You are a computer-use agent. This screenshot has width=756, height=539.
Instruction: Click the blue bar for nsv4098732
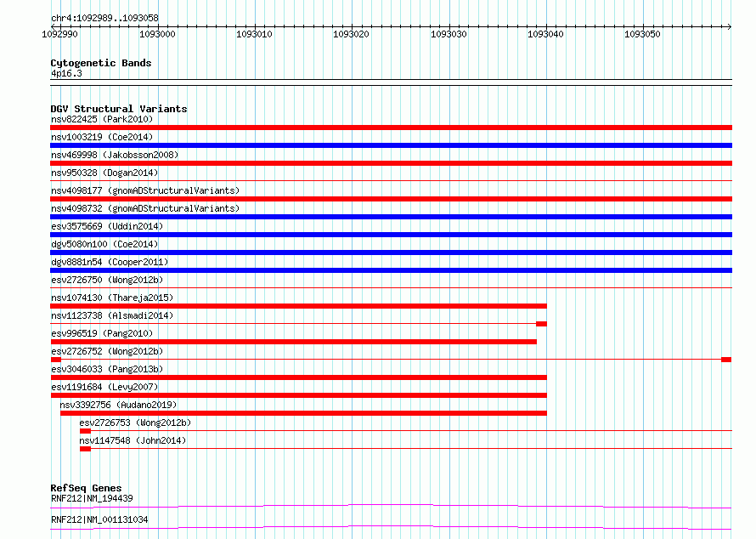tap(391, 217)
